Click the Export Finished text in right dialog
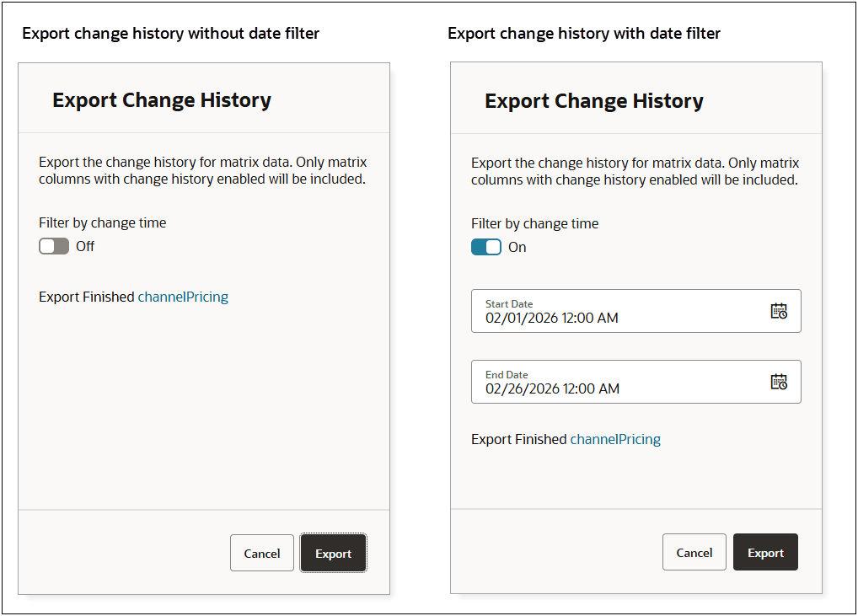 pyautogui.click(x=518, y=439)
